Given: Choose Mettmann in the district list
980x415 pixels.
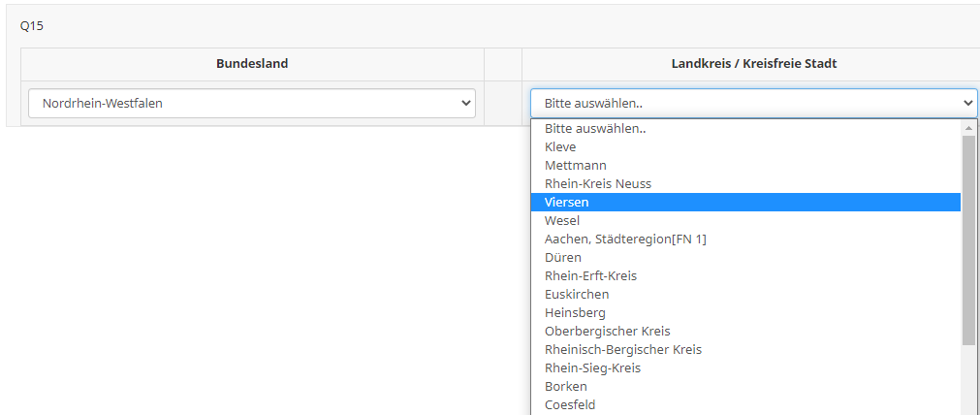Looking at the screenshot, I should [x=576, y=165].
